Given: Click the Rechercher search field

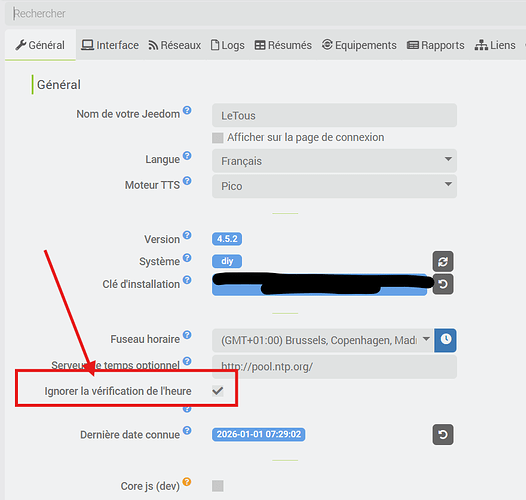Looking at the screenshot, I should 265,14.
